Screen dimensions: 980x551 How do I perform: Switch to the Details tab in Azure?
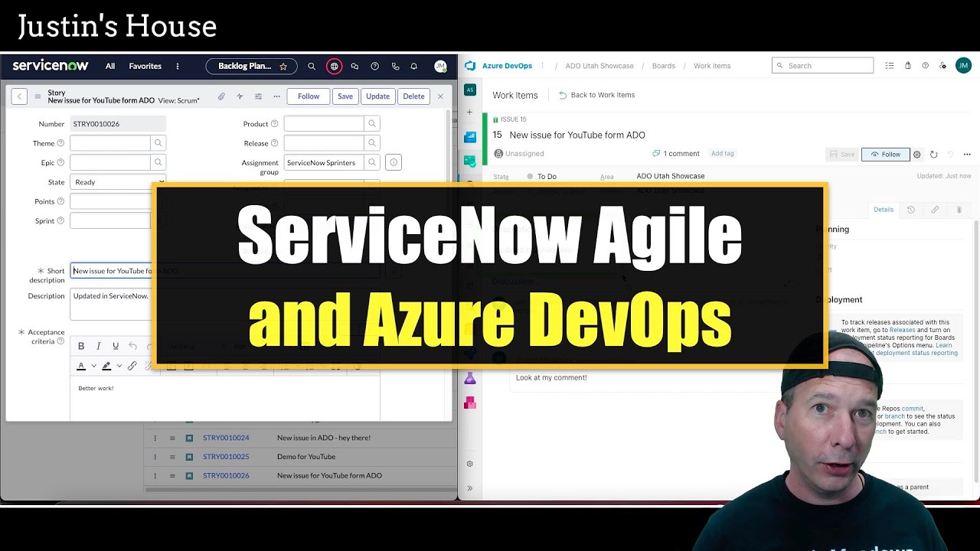pos(884,210)
